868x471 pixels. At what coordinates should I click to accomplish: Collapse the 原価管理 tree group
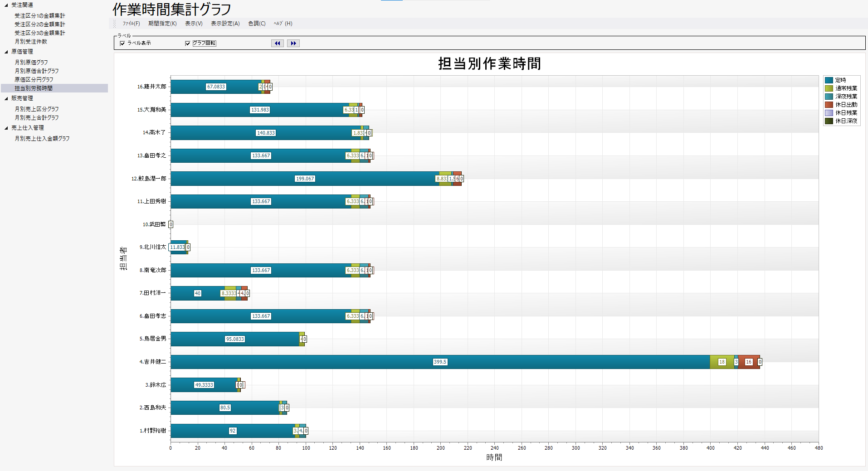click(x=6, y=52)
